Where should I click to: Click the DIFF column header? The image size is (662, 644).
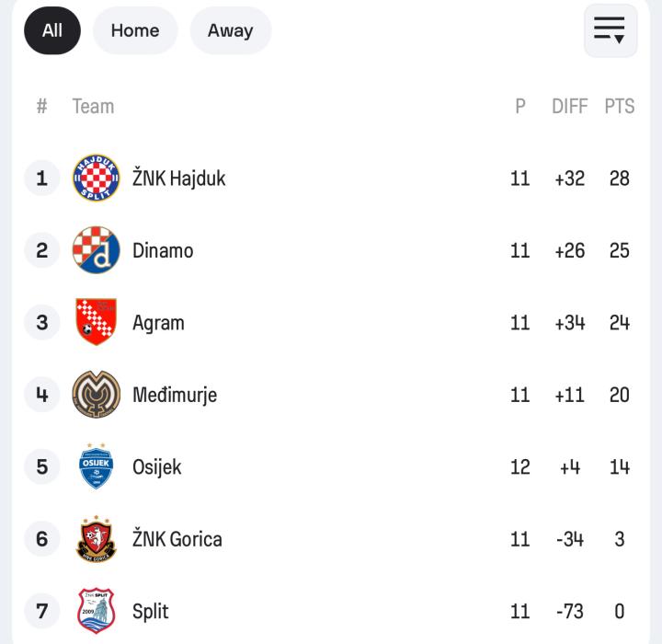[569, 106]
